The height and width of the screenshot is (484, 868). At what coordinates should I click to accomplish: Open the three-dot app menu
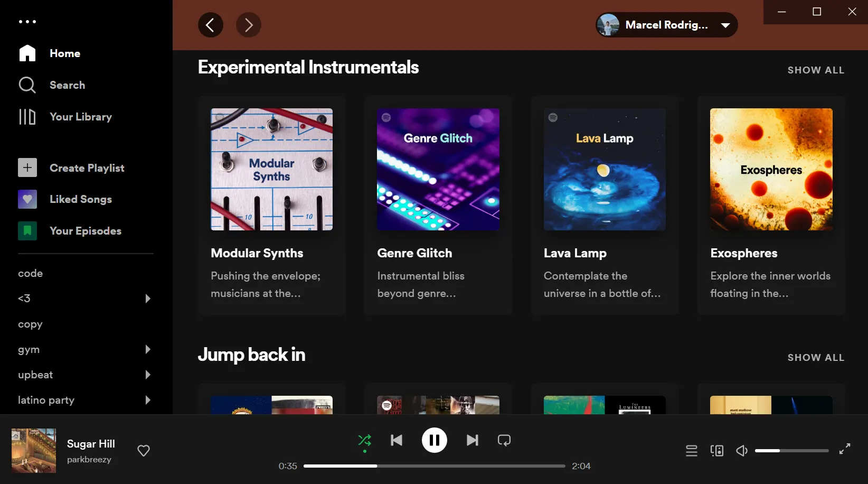pos(27,22)
